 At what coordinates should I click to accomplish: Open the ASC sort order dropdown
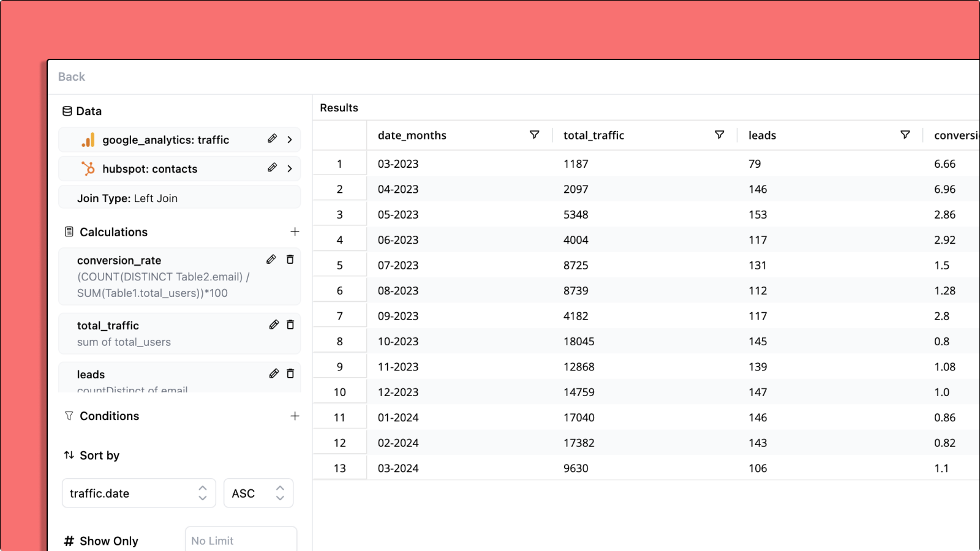pos(258,493)
